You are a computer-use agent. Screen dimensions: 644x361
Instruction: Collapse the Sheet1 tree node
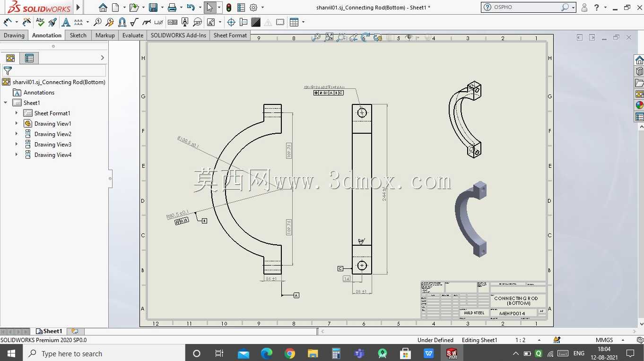6,103
